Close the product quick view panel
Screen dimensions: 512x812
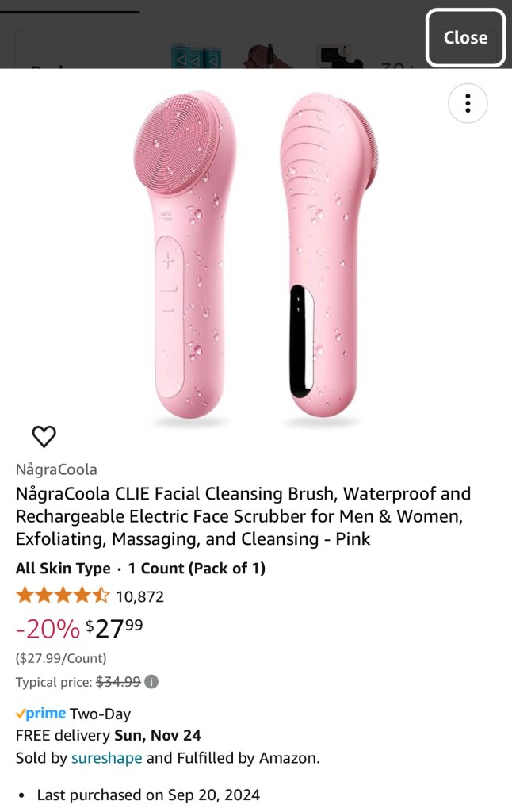pyautogui.click(x=465, y=38)
